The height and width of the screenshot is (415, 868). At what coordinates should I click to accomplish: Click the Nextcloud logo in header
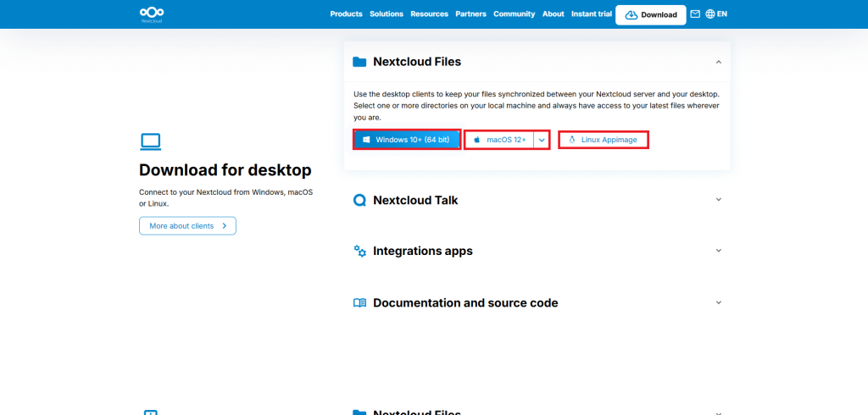coord(152,14)
